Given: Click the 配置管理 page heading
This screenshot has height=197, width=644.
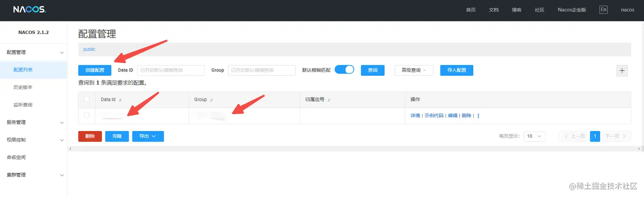Looking at the screenshot, I should pyautogui.click(x=98, y=34).
